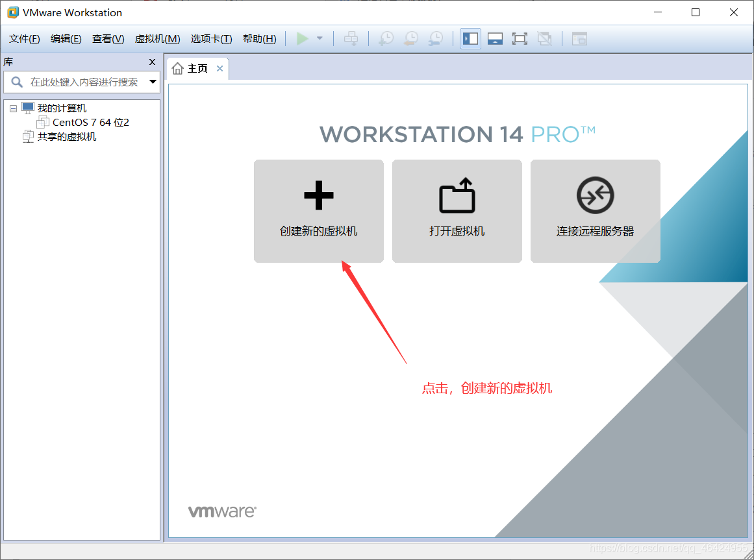This screenshot has width=754, height=560.
Task: Open the library search filter dropdown arrow
Action: (x=153, y=82)
